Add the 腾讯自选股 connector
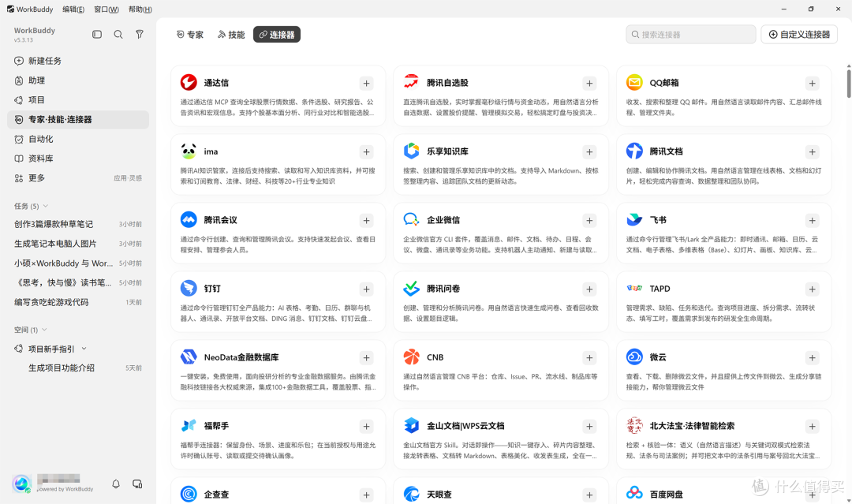 point(589,83)
